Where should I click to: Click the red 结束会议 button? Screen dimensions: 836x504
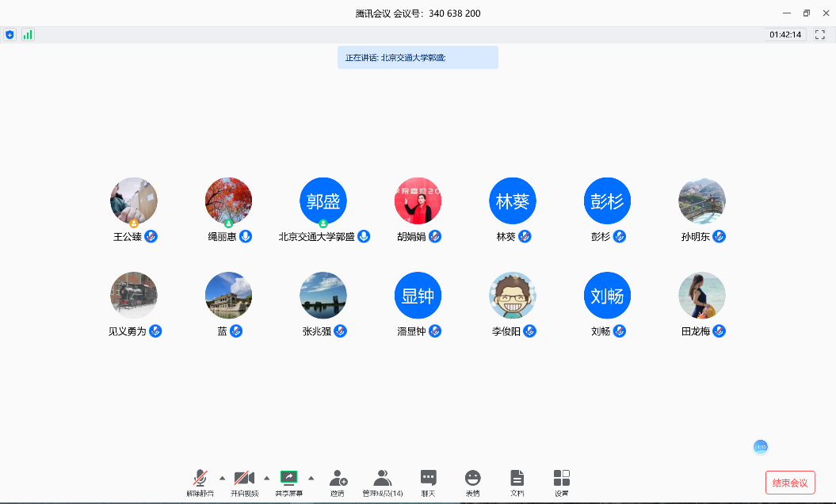coord(790,483)
